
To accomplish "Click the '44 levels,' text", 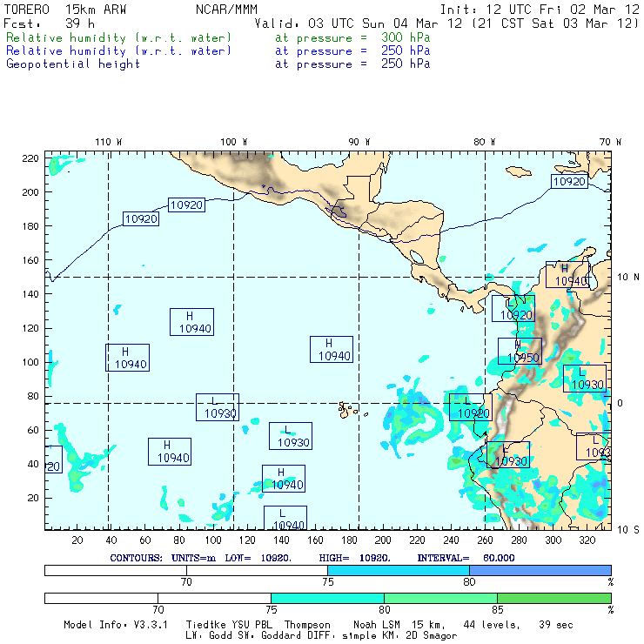I will tap(492, 625).
